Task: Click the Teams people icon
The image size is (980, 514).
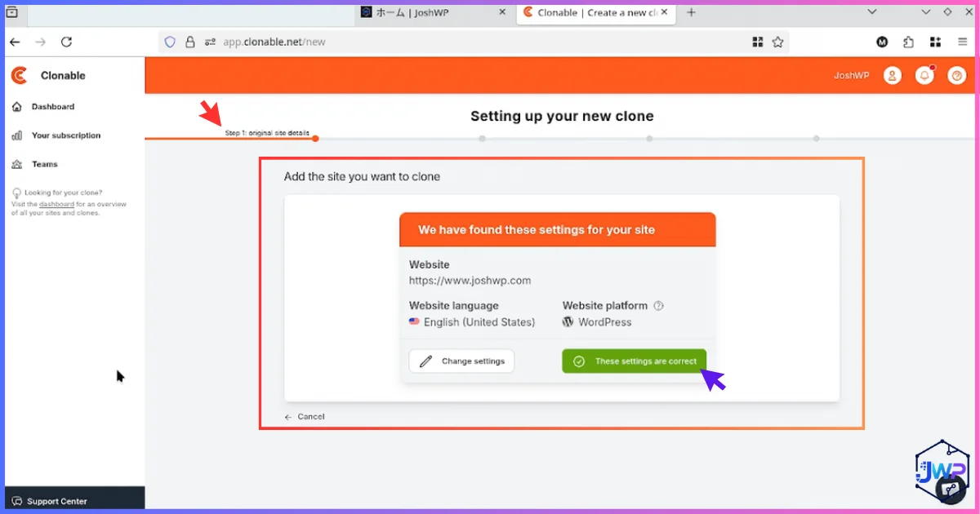Action: click(17, 164)
